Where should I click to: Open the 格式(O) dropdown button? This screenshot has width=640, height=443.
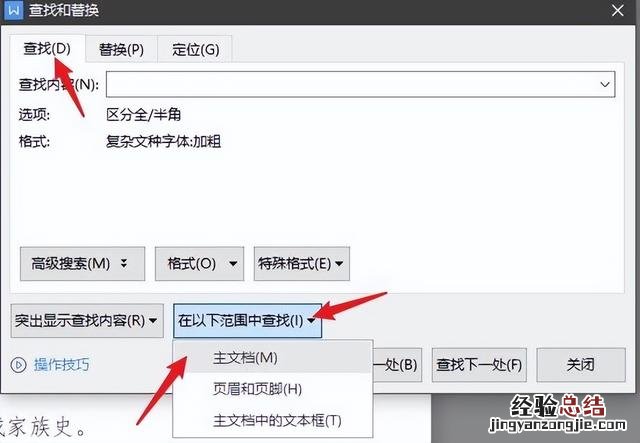click(x=199, y=264)
